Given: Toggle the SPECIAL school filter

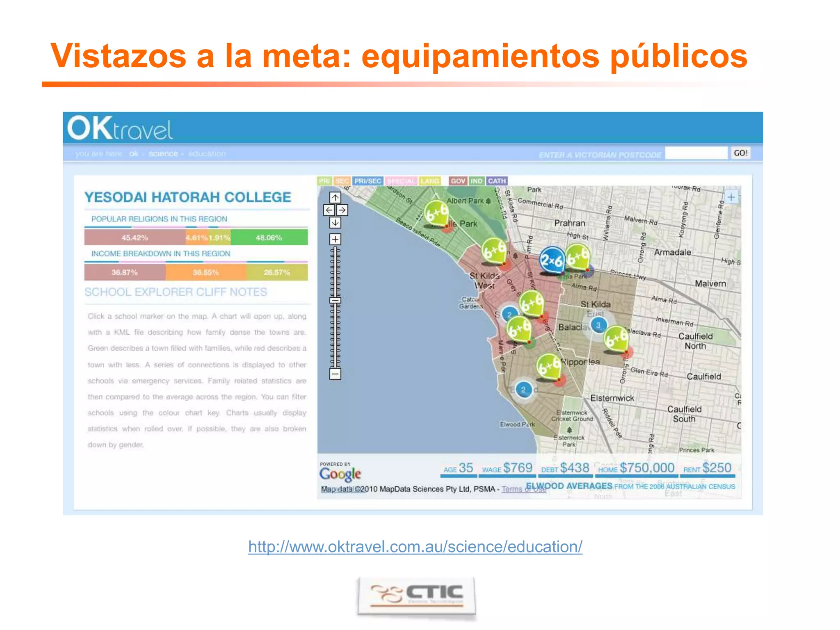Looking at the screenshot, I should coord(401,181).
